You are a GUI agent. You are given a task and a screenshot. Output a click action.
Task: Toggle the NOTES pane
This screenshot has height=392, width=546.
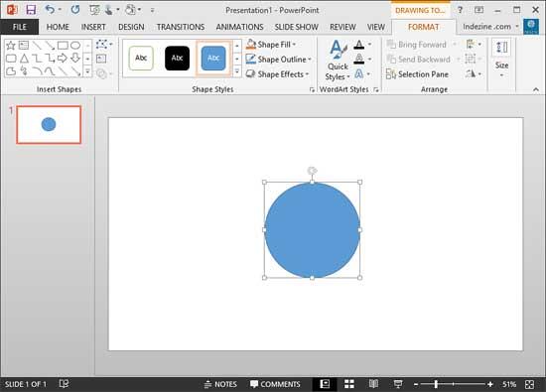220,384
